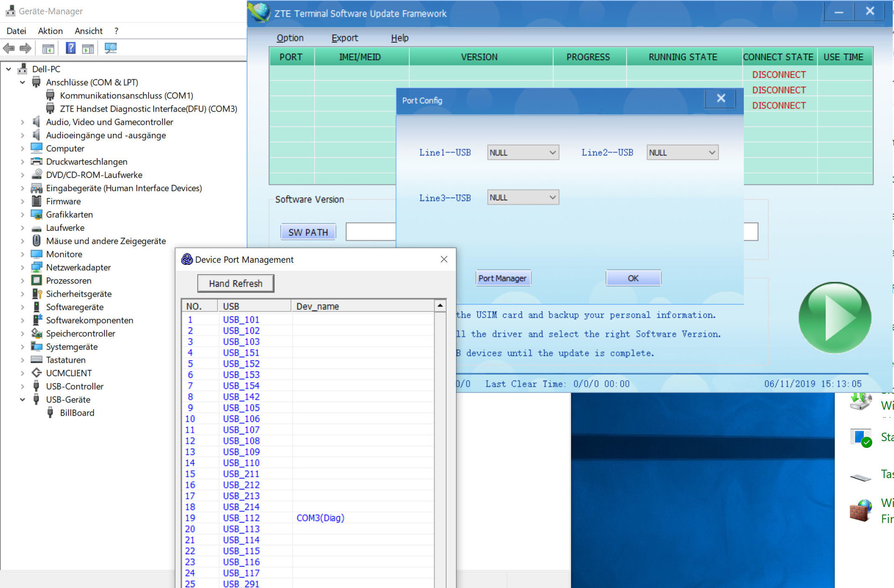The width and height of the screenshot is (894, 588).
Task: Select the USB_154 port row
Action: click(x=307, y=385)
